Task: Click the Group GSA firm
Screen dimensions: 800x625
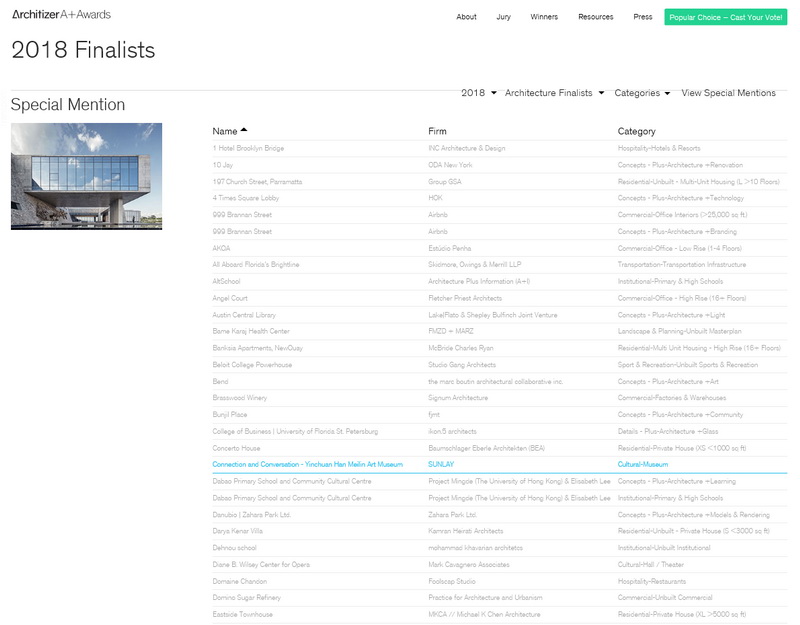Action: [444, 182]
